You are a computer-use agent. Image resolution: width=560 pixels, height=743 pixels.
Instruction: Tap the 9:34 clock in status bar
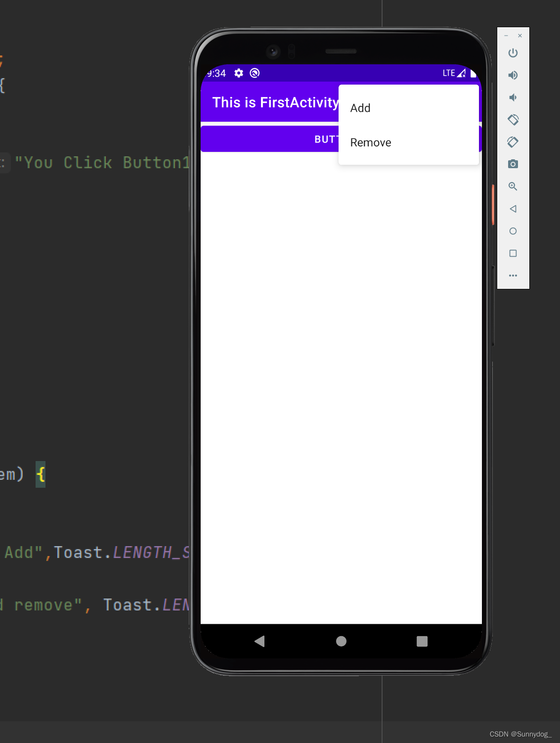(216, 73)
